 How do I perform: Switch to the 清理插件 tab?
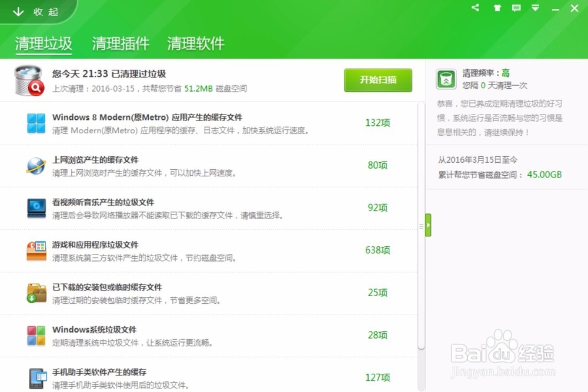click(x=120, y=43)
